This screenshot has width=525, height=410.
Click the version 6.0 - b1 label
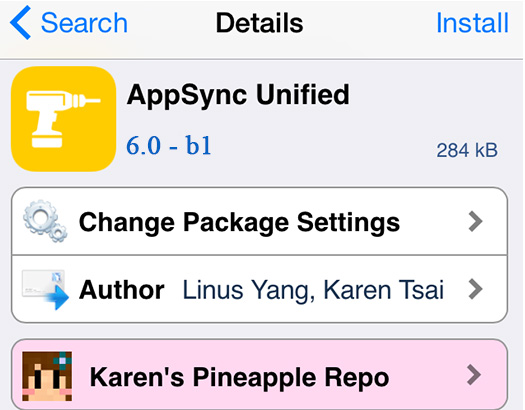[x=169, y=146]
